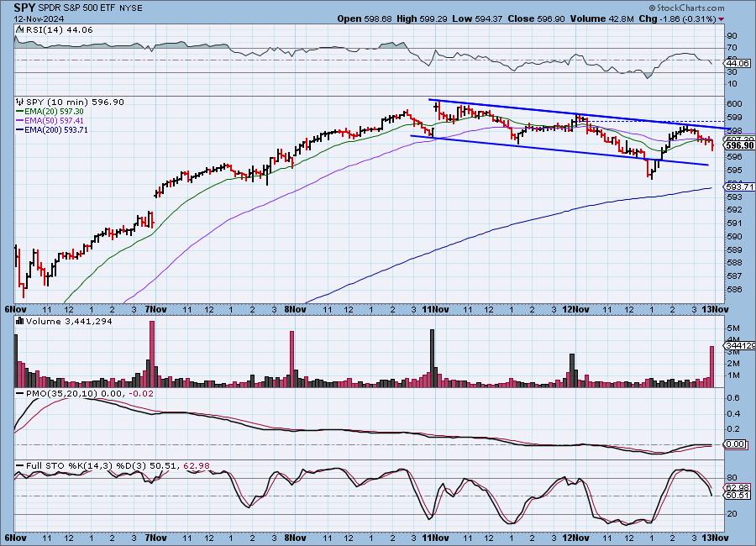Screen dimensions: 756x546
Task: Click the candlestick icon beside SPY (10 min)
Action: (20, 102)
